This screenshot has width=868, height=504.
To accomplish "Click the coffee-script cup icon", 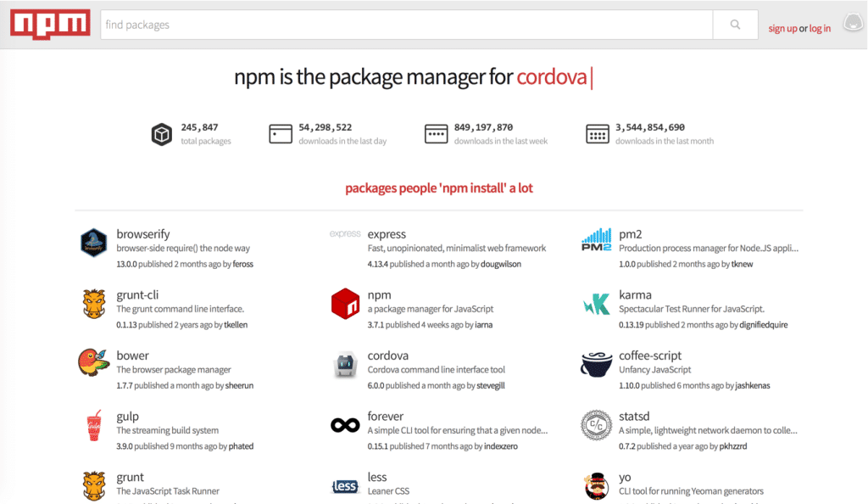I will (x=596, y=365).
